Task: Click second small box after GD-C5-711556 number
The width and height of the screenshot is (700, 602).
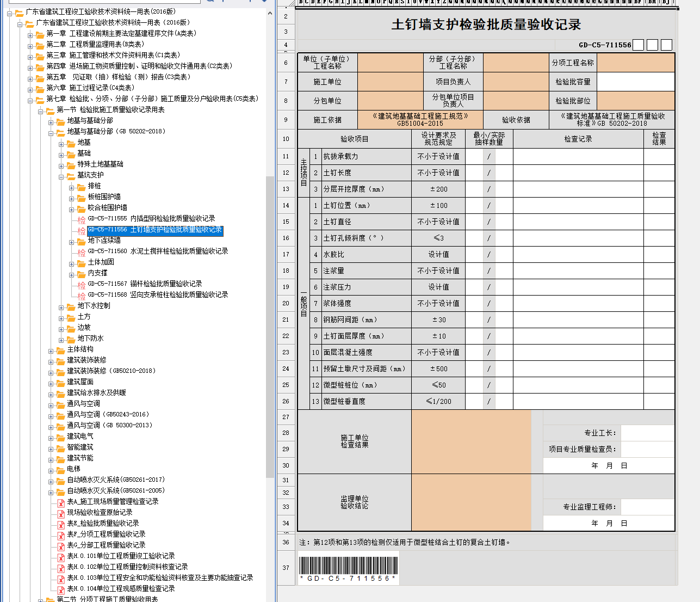Action: [x=653, y=45]
